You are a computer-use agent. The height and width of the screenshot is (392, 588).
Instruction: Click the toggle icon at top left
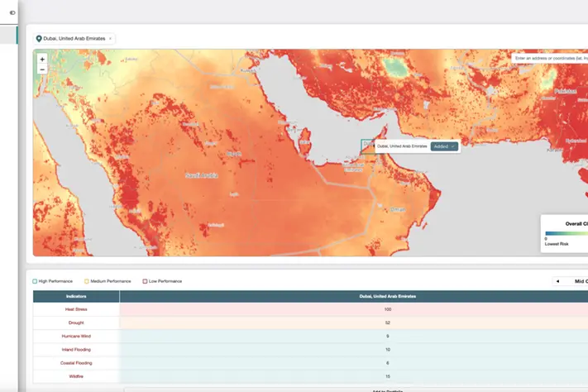12,12
